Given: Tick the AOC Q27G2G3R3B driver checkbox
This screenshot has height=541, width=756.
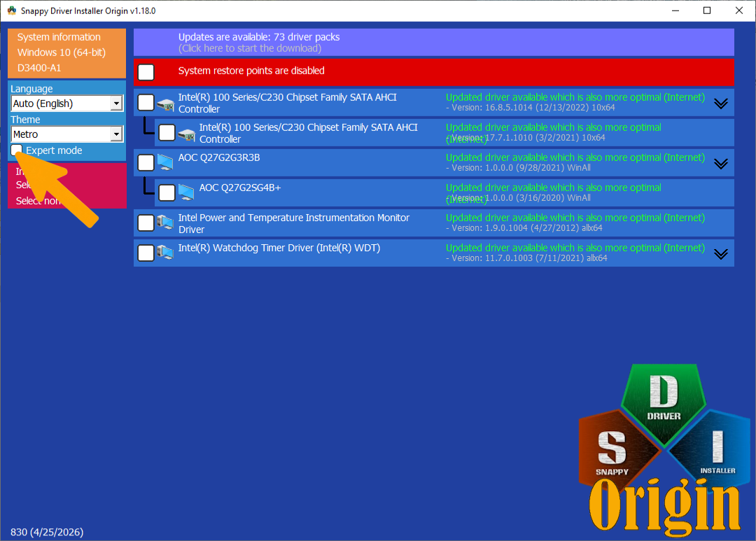Looking at the screenshot, I should coord(146,162).
